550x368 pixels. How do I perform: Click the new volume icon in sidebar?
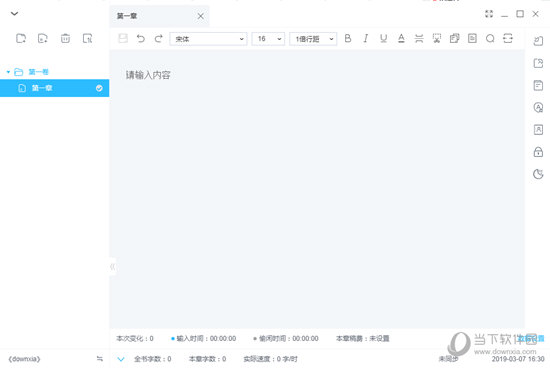coord(21,38)
